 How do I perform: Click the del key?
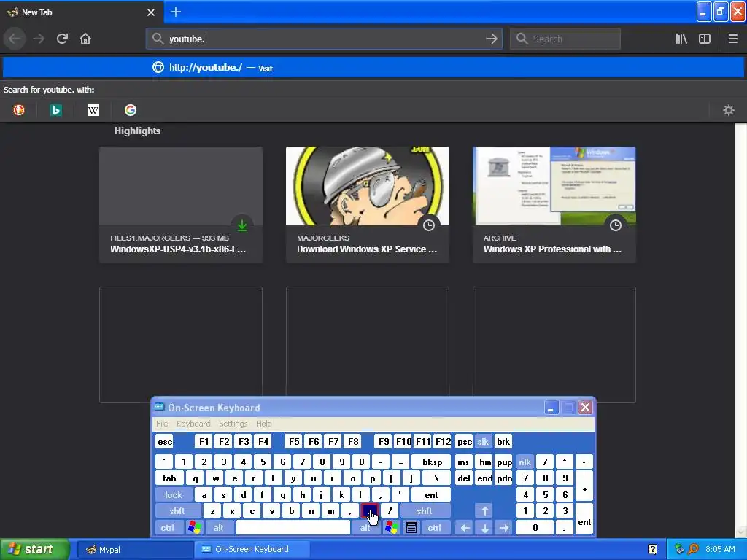(463, 478)
